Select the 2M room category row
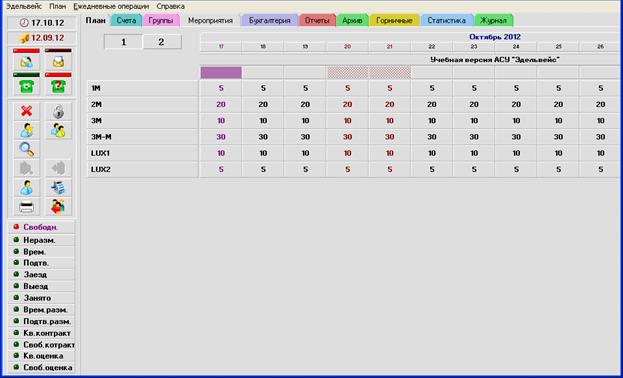 pos(143,105)
